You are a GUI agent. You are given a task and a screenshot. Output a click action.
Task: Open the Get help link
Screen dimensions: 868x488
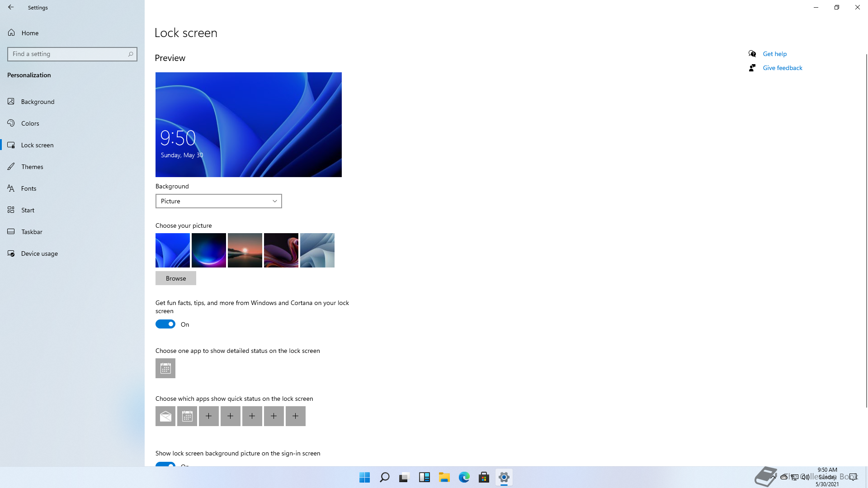[x=774, y=54]
